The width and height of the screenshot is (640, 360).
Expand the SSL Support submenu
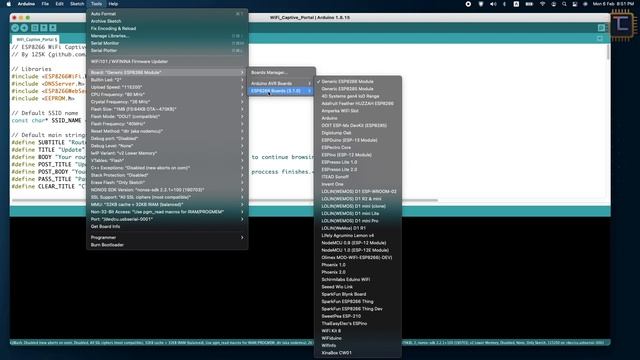click(x=167, y=197)
